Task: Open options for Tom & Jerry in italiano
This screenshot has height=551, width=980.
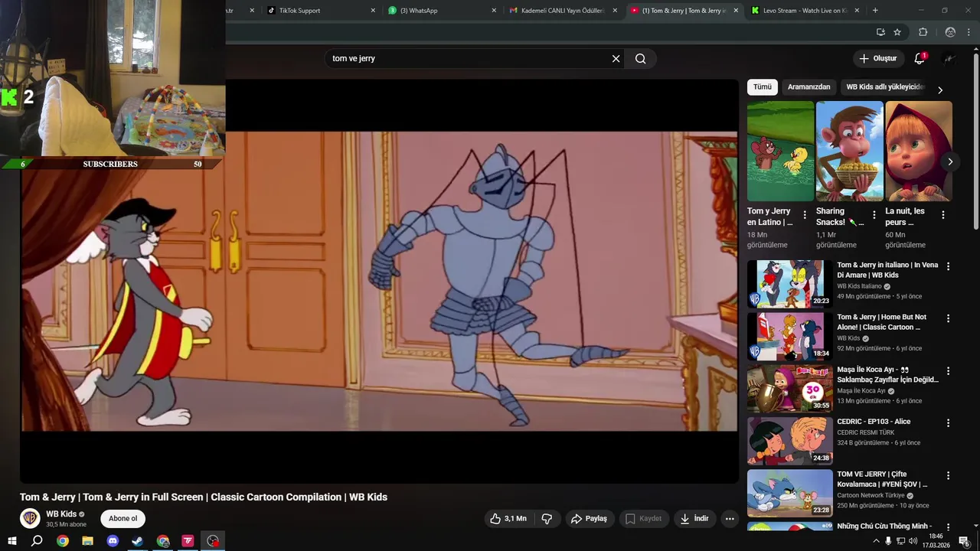Action: (948, 266)
